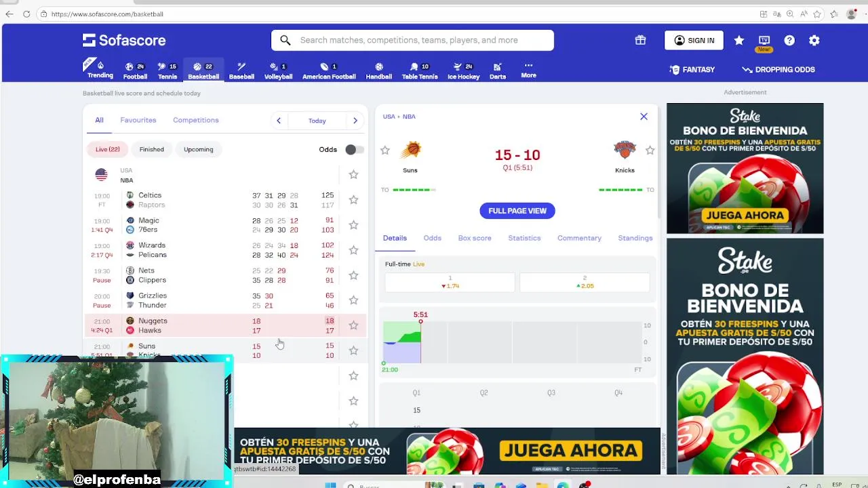The width and height of the screenshot is (868, 488).
Task: Open the Trending sports section
Action: tap(100, 69)
